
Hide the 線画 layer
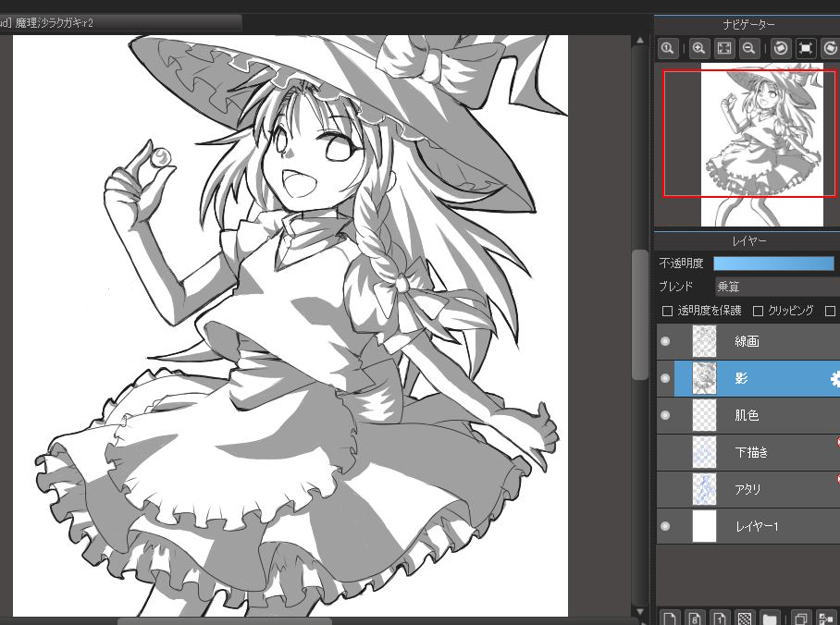pos(665,341)
